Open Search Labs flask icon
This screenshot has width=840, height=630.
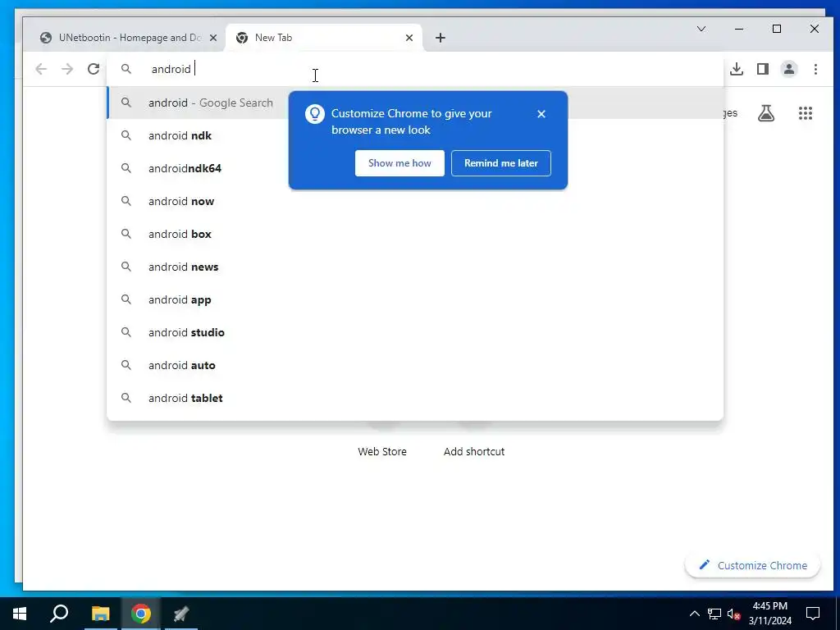(766, 113)
